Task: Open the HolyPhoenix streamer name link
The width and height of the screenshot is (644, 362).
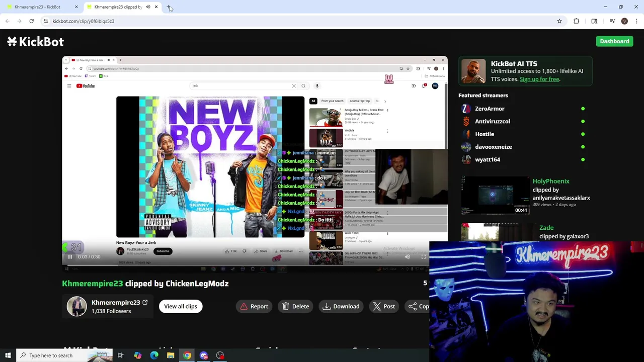Action: pos(551,181)
